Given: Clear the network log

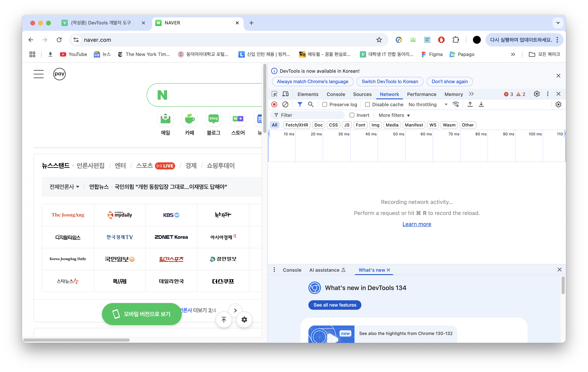Looking at the screenshot, I should tap(285, 104).
